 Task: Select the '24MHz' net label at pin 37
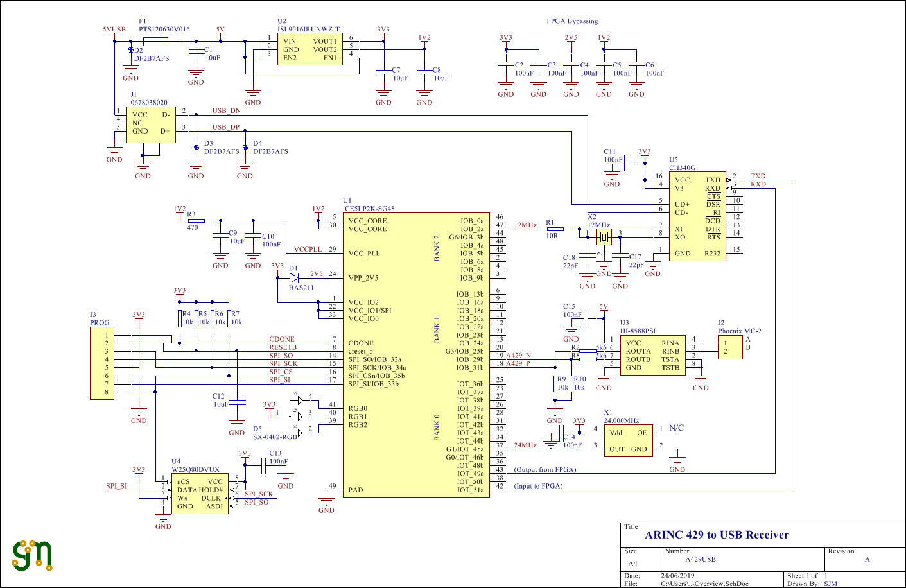pyautogui.click(x=525, y=445)
